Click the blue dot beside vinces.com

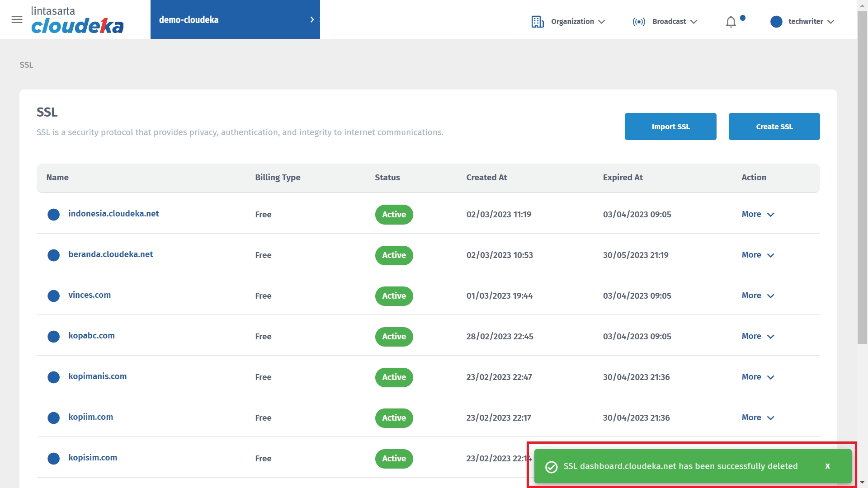[x=54, y=296]
